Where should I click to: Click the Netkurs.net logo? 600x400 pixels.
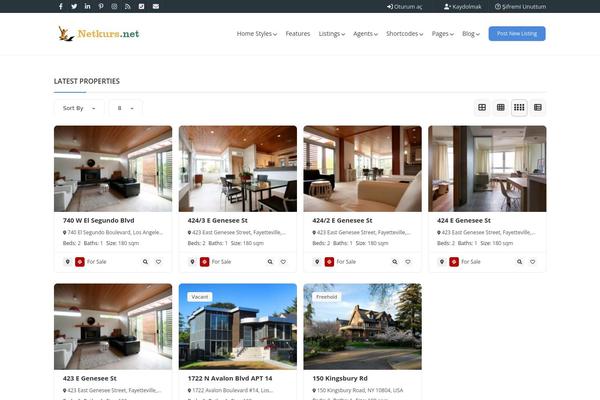pos(99,34)
